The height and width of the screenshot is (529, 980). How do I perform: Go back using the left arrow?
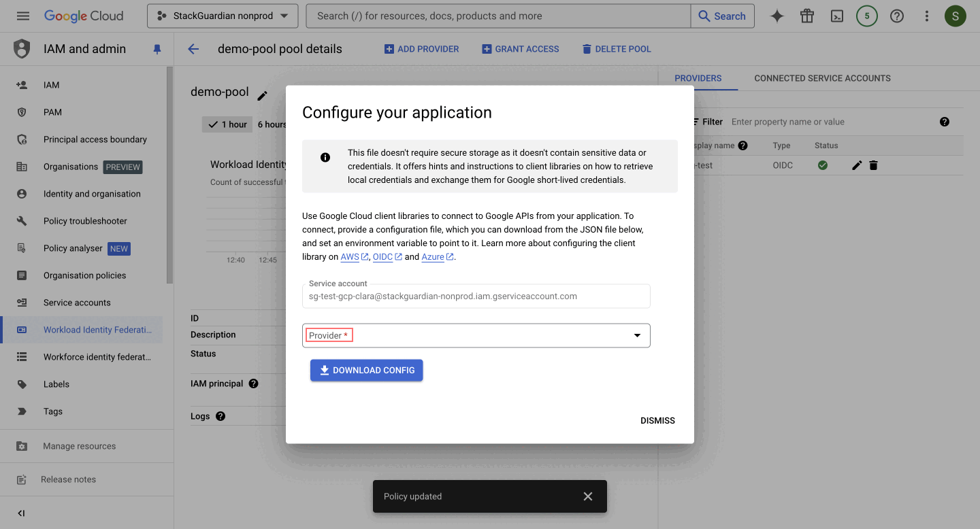coord(193,49)
